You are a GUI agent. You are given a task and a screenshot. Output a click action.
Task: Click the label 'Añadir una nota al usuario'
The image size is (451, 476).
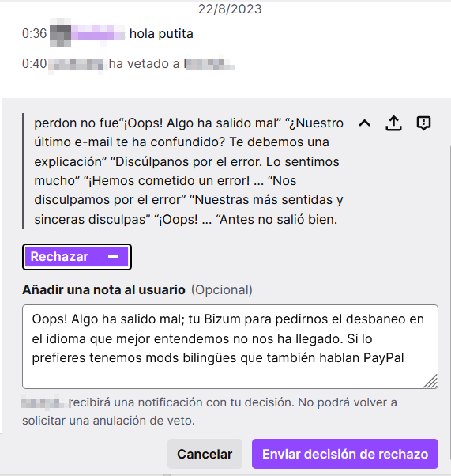pos(103,290)
